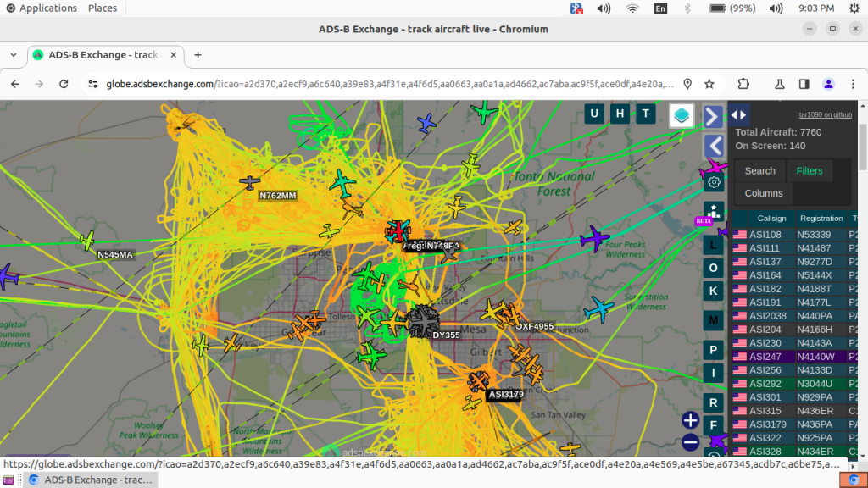The image size is (868, 488).
Task: Go back in browser
Action: tap(15, 84)
